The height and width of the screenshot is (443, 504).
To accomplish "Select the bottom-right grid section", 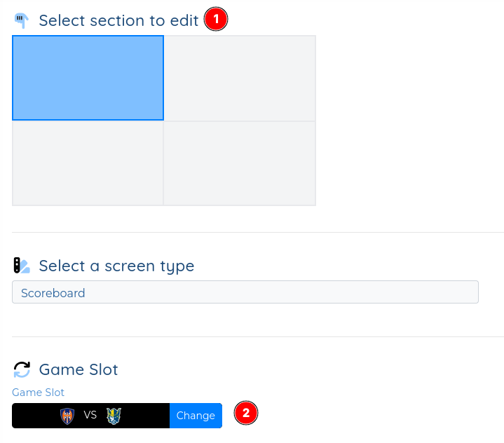I will pyautogui.click(x=240, y=163).
